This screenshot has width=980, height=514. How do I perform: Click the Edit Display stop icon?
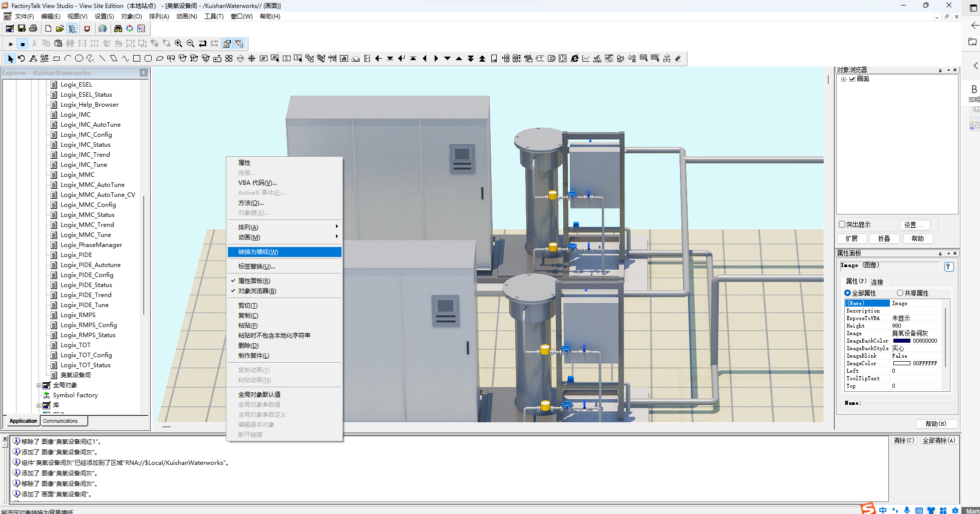[x=23, y=44]
